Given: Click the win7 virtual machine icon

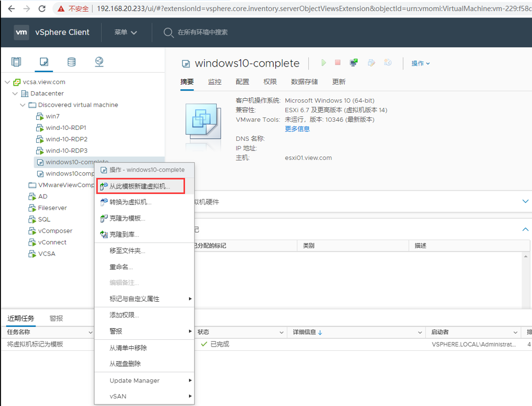Looking at the screenshot, I should point(40,116).
